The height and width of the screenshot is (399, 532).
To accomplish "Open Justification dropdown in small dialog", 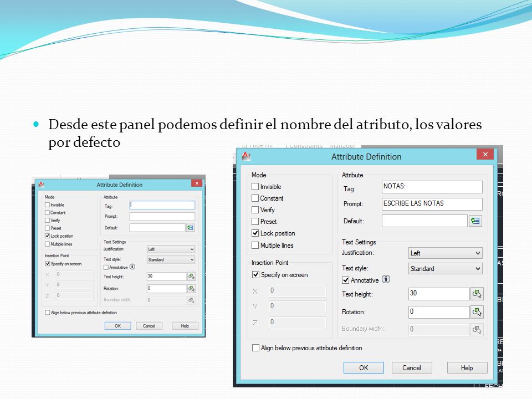I will pos(171,249).
